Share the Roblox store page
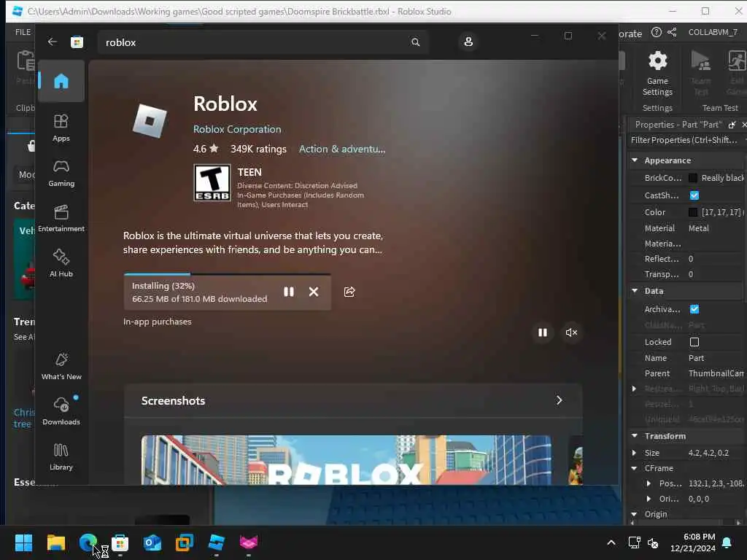747x560 pixels. (x=349, y=292)
